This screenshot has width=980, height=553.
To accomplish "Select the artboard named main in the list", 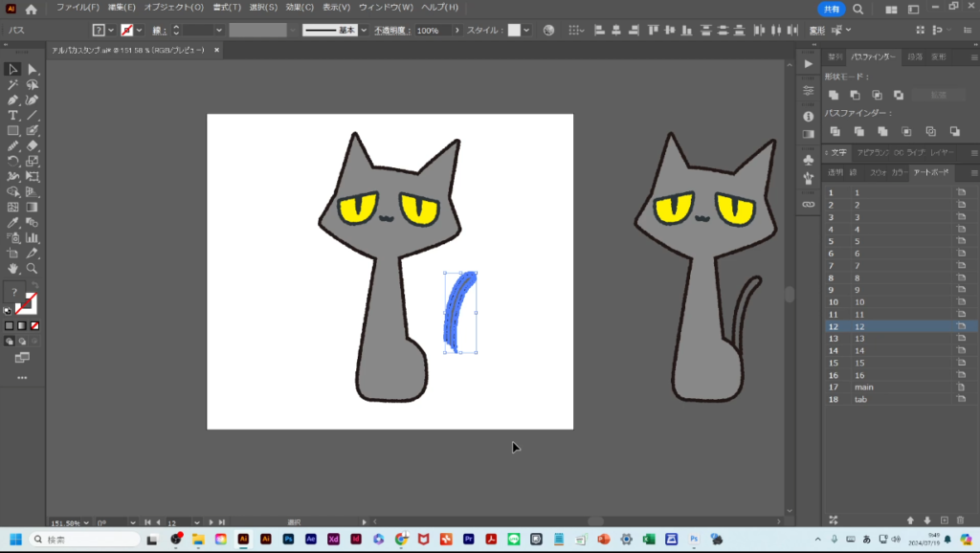I will pyautogui.click(x=864, y=387).
